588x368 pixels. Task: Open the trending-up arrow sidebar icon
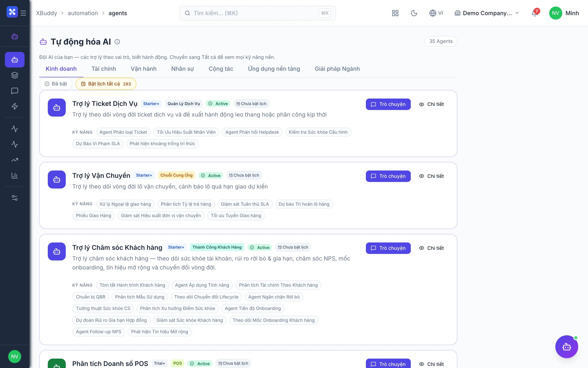pyautogui.click(x=14, y=160)
